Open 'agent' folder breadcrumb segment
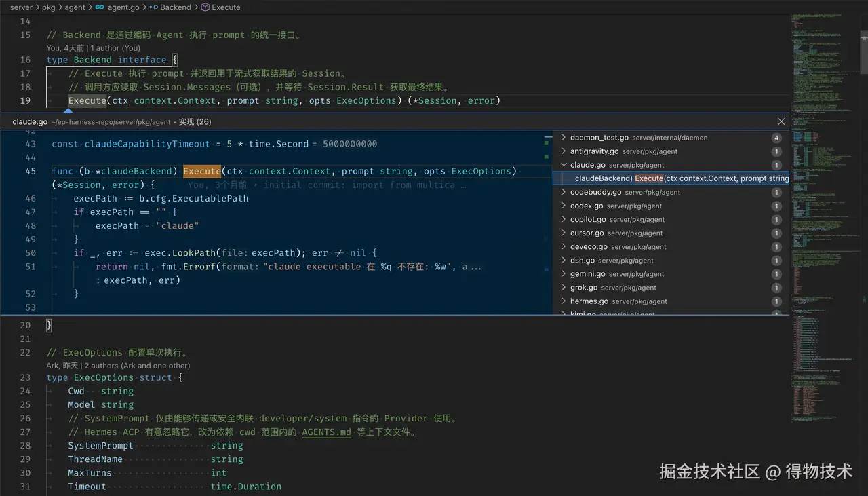 coord(75,7)
